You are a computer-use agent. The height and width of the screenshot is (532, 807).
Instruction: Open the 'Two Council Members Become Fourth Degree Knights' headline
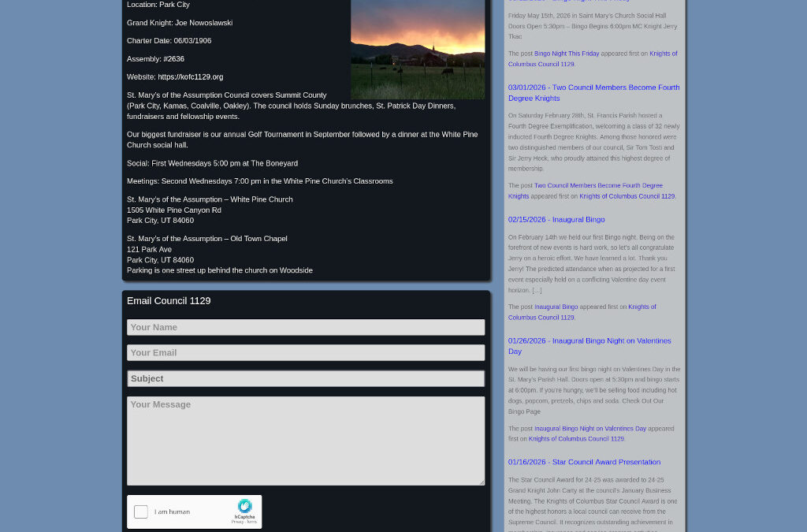(593, 93)
